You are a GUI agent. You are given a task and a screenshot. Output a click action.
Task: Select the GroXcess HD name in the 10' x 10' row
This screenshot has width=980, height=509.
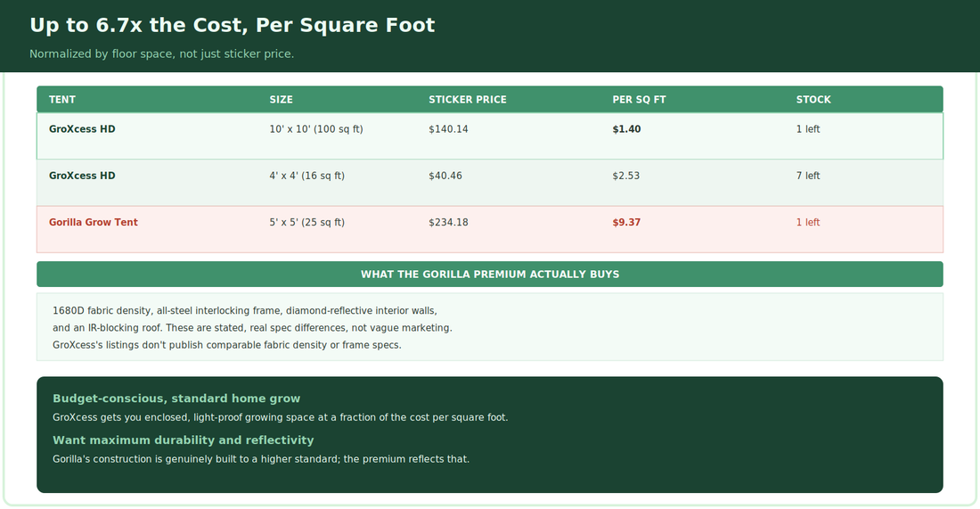82,129
